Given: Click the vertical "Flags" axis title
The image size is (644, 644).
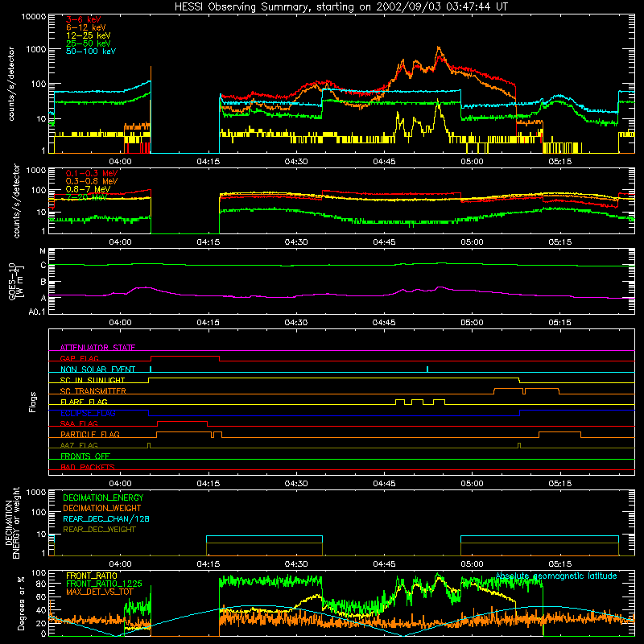Looking at the screenshot, I should tap(33, 402).
